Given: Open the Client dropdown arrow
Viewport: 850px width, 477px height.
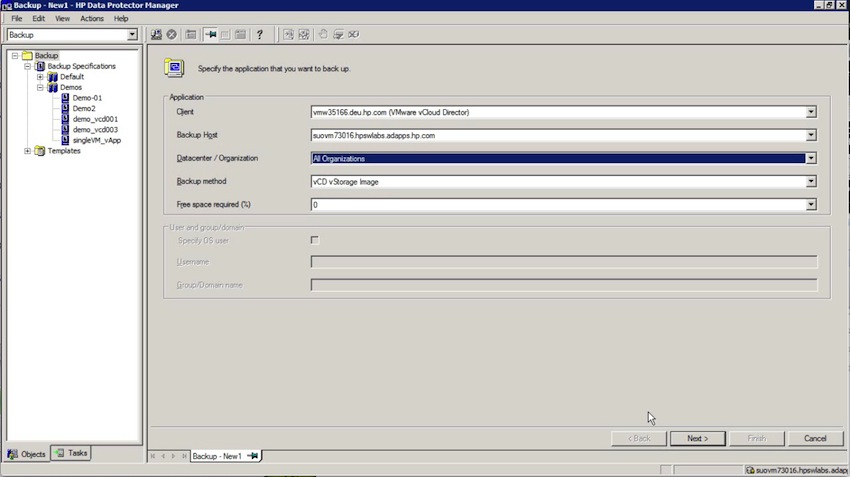Looking at the screenshot, I should tap(810, 112).
